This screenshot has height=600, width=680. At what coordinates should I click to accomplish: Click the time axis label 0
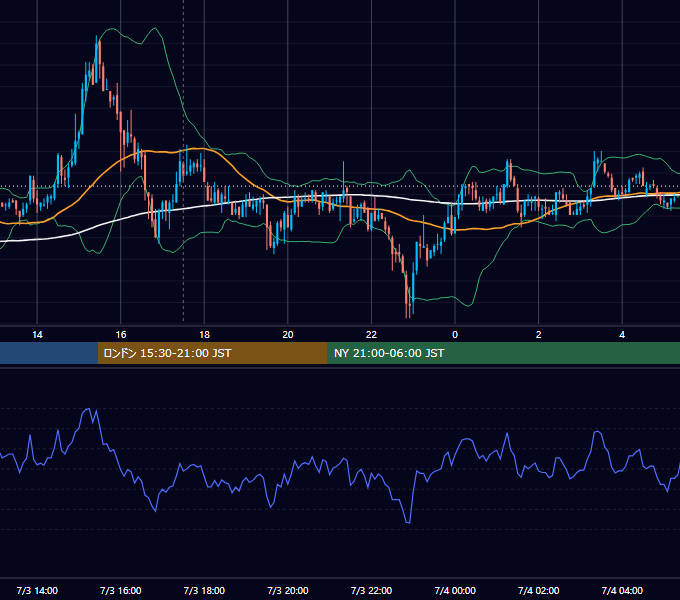coord(455,335)
